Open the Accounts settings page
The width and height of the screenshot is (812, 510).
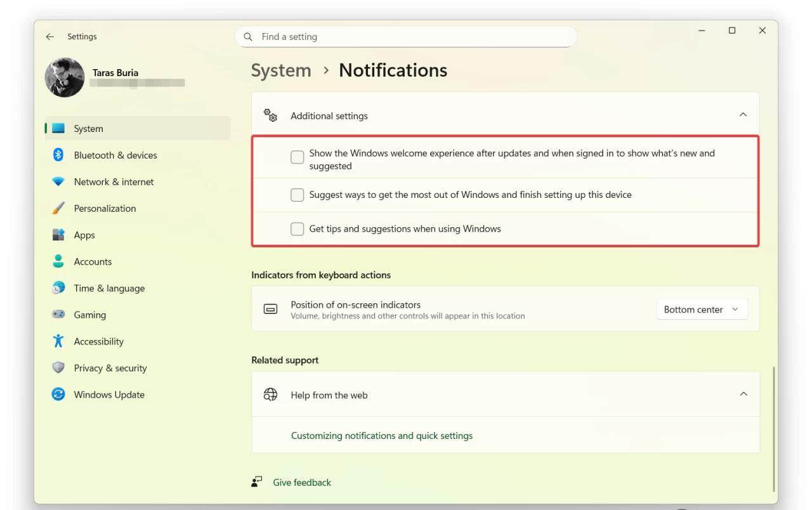point(138,261)
